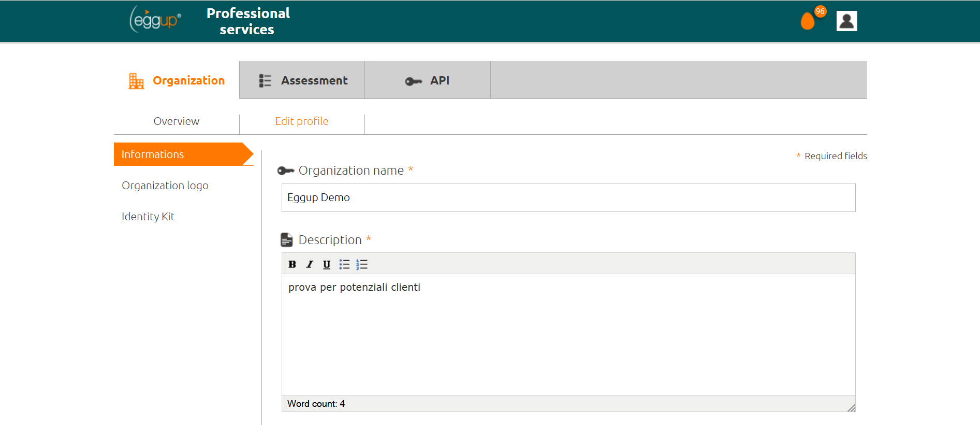Viewport: 980px width, 425px height.
Task: Switch to the Assessment tab
Action: tap(302, 80)
